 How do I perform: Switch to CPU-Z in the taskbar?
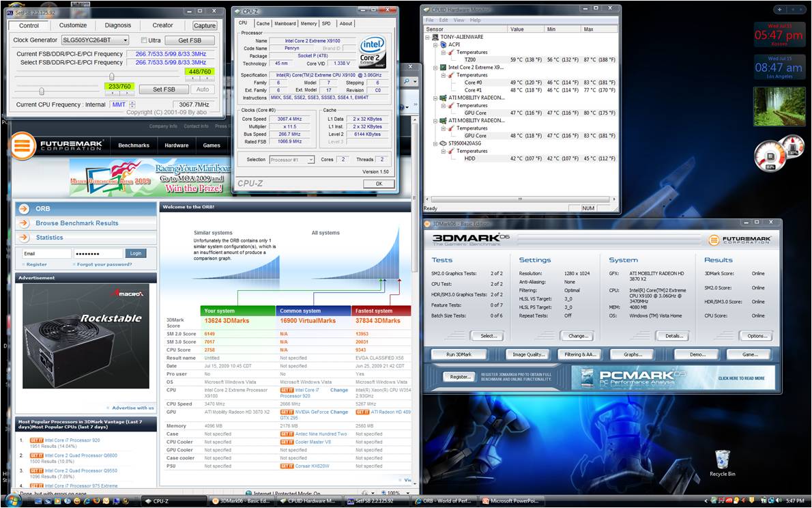(173, 500)
